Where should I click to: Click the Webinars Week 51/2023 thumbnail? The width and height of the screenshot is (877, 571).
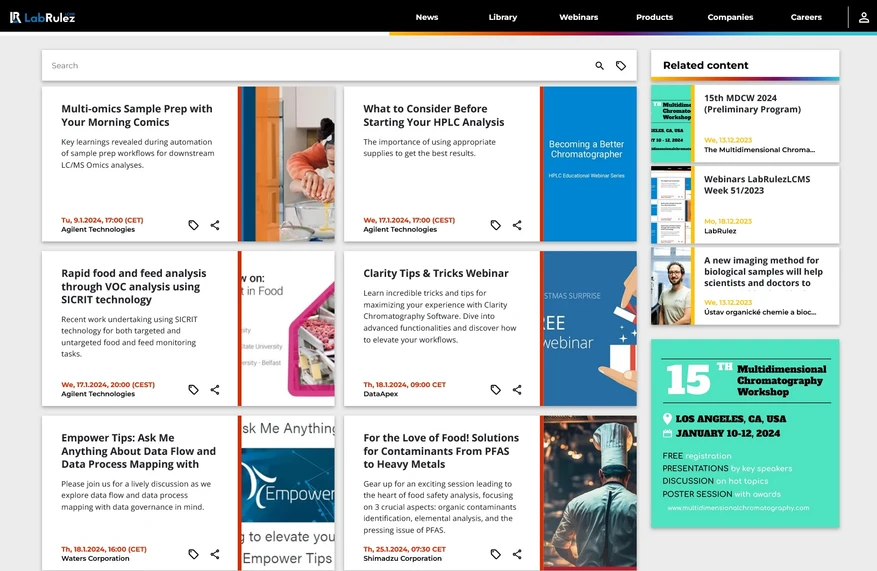tap(671, 205)
